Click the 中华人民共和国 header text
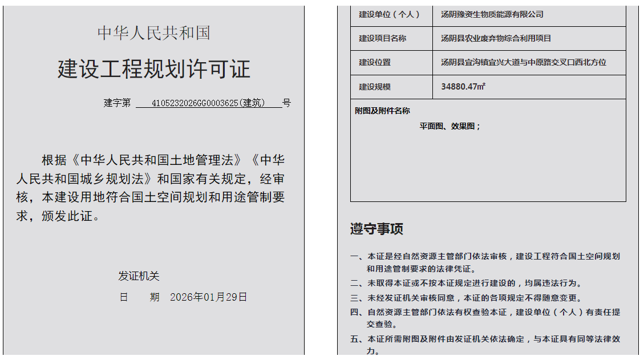This screenshot has width=644, height=360. click(x=153, y=33)
